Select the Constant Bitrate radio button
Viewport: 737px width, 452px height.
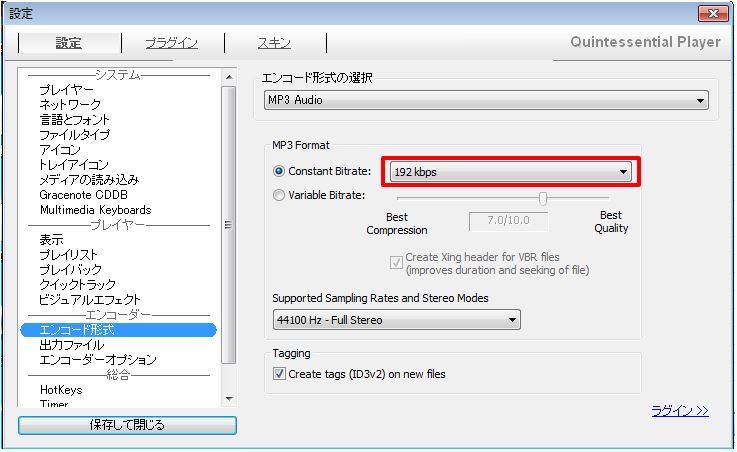279,171
